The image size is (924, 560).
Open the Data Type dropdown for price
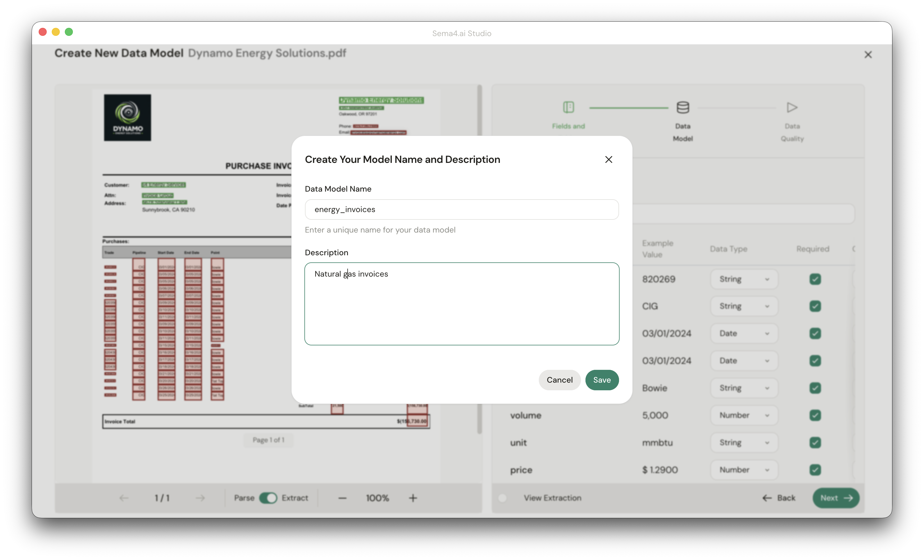point(744,470)
